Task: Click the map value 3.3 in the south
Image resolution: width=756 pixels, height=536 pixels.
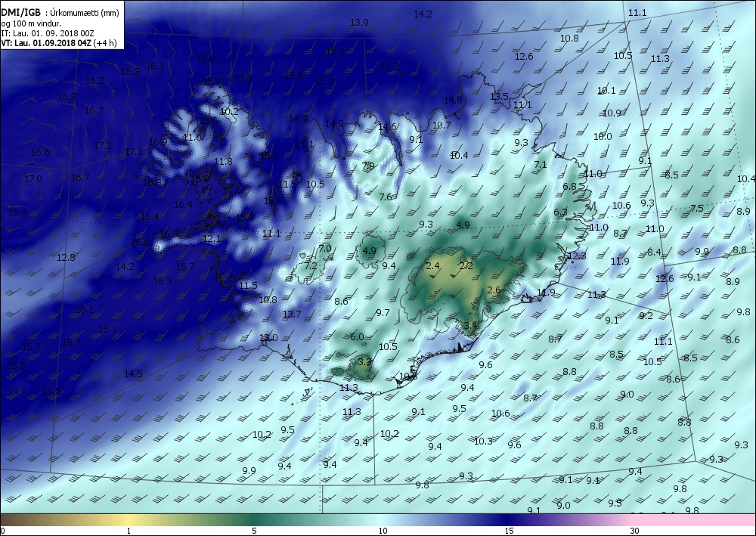Action: click(365, 361)
